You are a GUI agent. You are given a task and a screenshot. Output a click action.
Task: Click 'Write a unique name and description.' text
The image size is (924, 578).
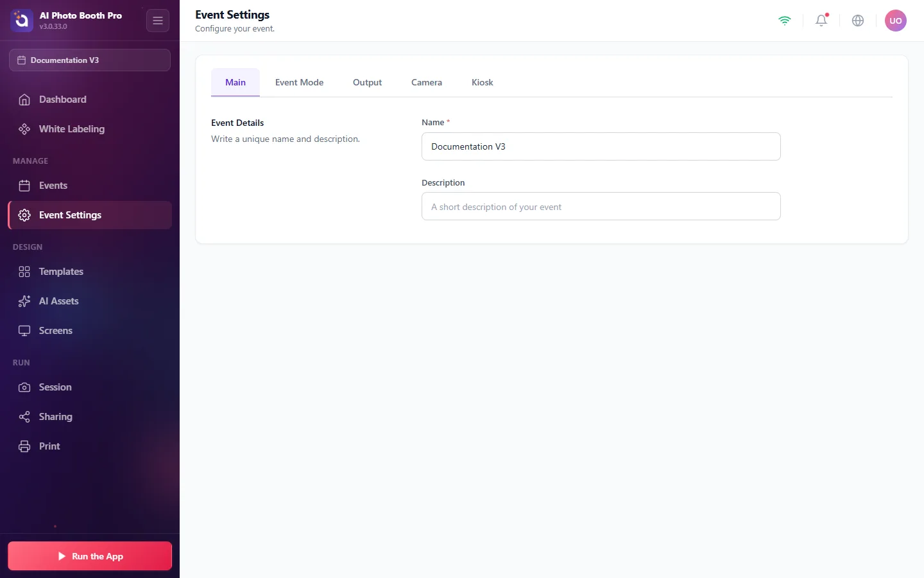tap(286, 139)
